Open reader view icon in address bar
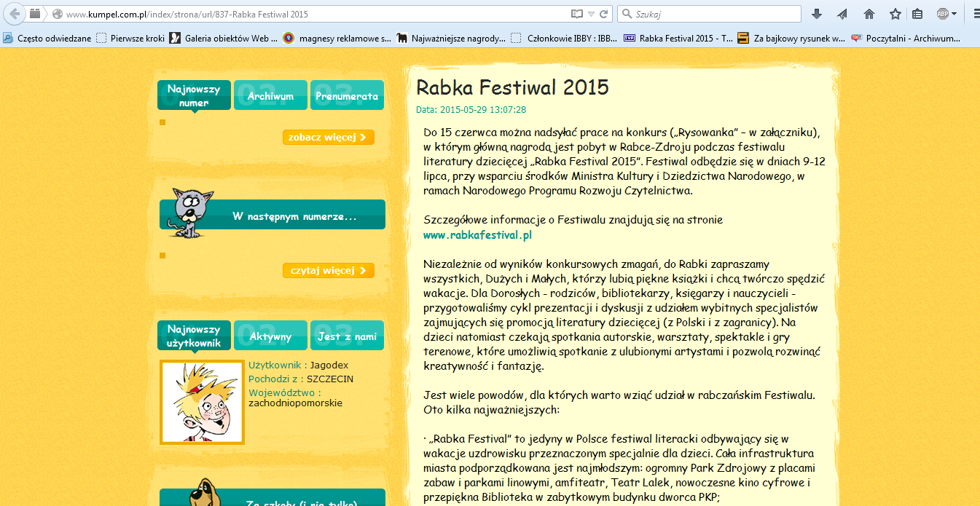Screen dimensions: 980x506 [x=577, y=14]
